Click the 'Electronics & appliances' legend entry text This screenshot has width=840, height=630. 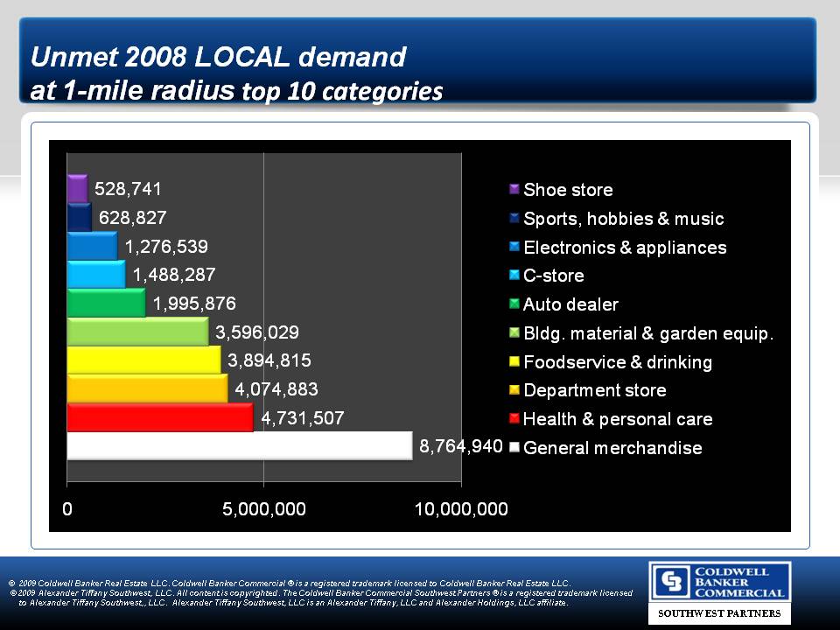click(x=625, y=248)
